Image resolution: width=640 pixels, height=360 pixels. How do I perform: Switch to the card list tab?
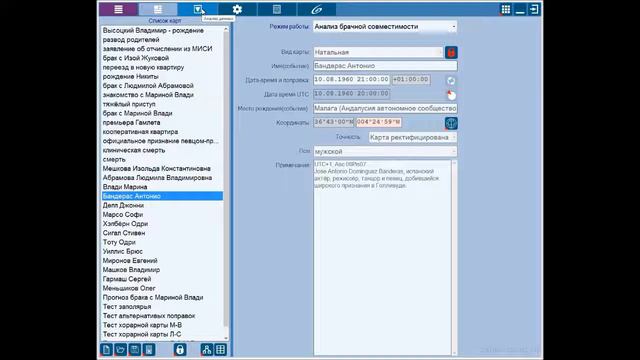[x=158, y=9]
